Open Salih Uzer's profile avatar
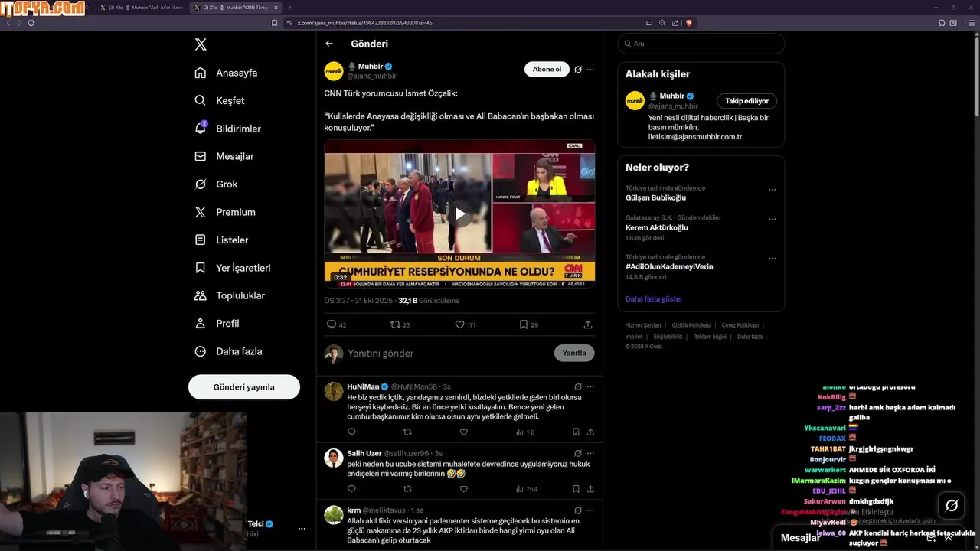The height and width of the screenshot is (551, 980). tap(334, 458)
